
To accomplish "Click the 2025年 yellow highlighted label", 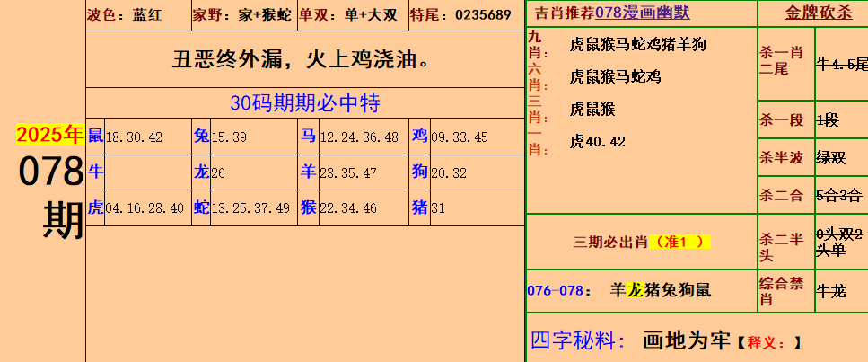I will coord(50,135).
